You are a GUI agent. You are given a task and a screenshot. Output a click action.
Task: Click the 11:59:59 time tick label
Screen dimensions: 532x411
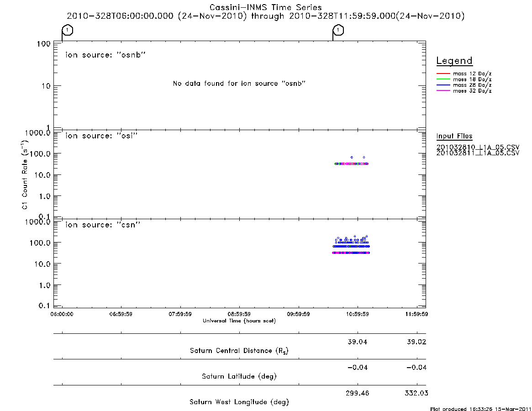(416, 314)
